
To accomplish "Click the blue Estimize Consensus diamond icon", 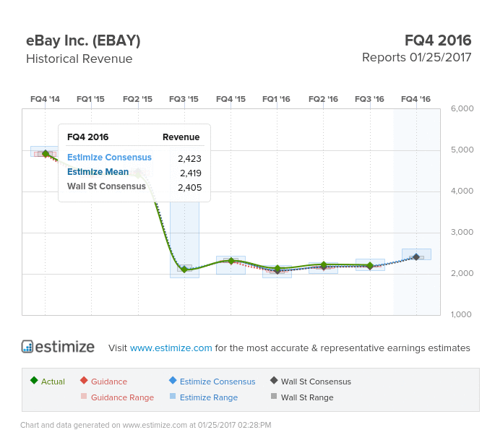I will pyautogui.click(x=173, y=380).
